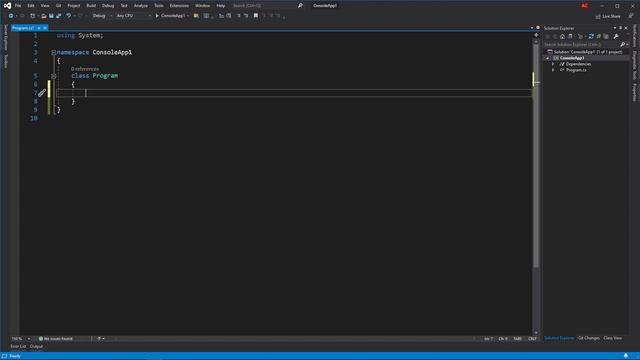Click Switch Views icon in Solution Explorer toolbar
The image size is (640, 360).
click(x=570, y=37)
